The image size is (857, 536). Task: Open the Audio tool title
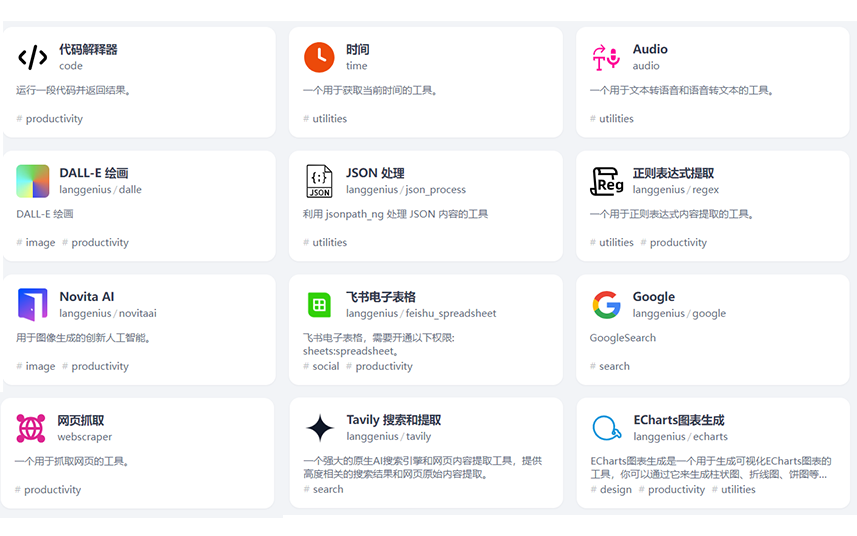(x=650, y=49)
